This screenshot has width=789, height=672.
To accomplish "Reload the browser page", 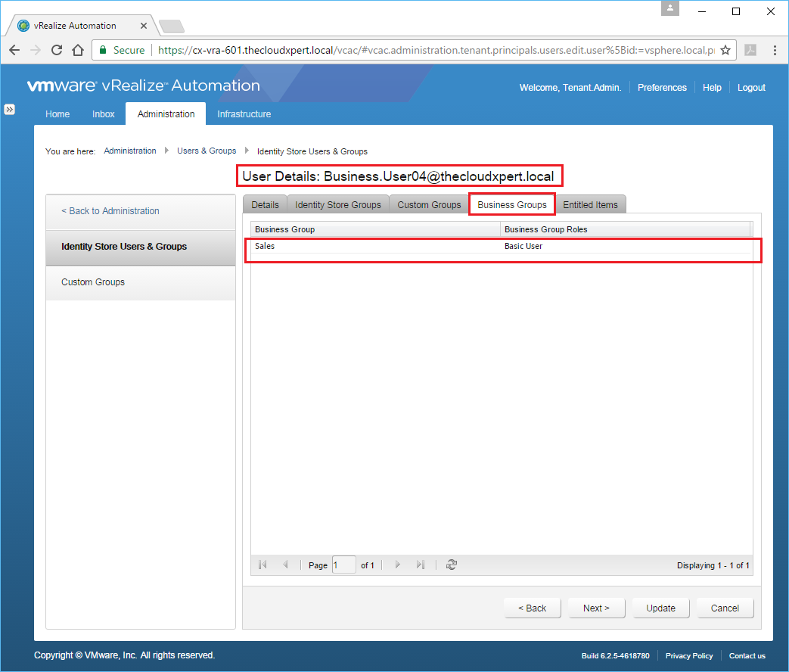I will tap(56, 50).
